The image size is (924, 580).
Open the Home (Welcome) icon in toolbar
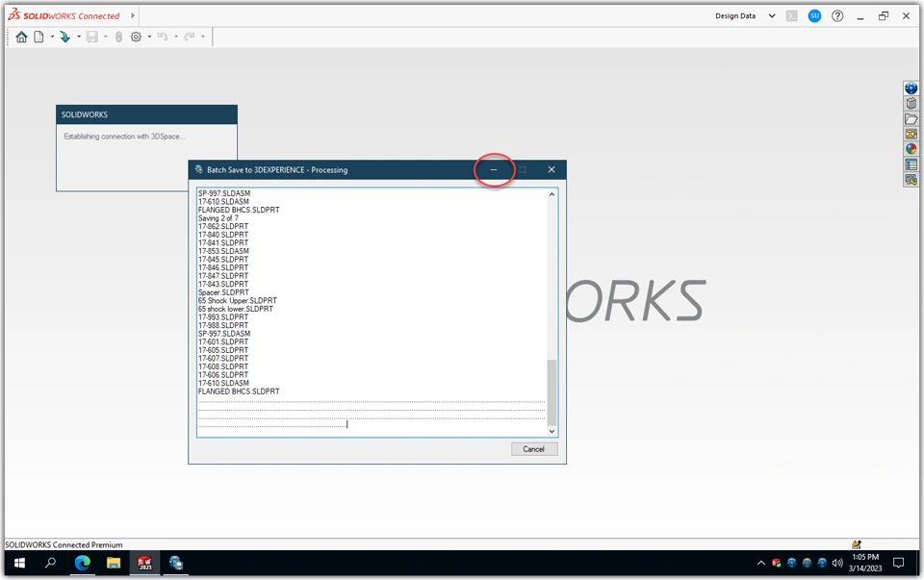(x=21, y=38)
